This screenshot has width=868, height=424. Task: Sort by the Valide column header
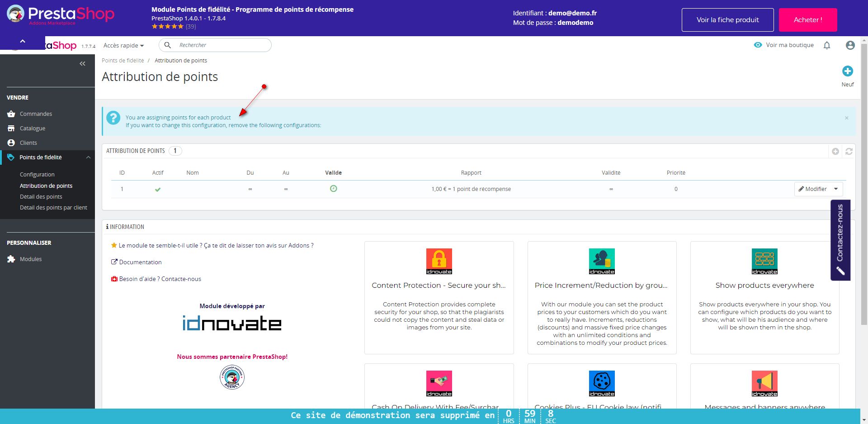click(334, 173)
